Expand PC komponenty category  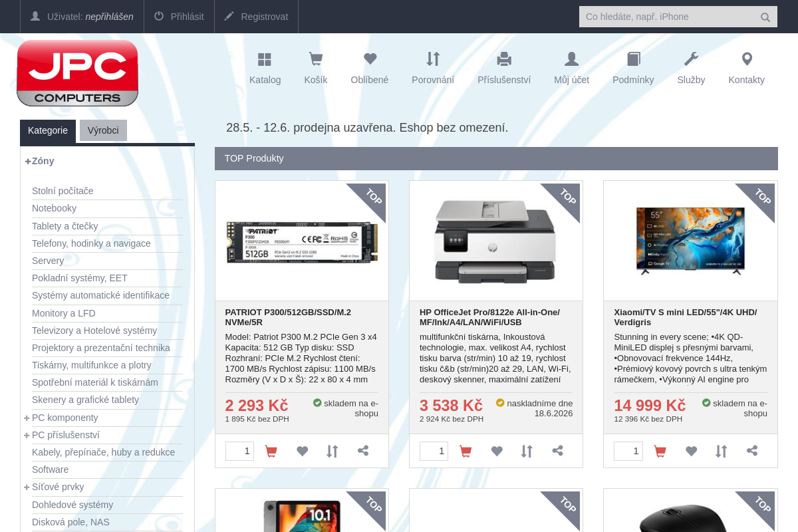[27, 418]
